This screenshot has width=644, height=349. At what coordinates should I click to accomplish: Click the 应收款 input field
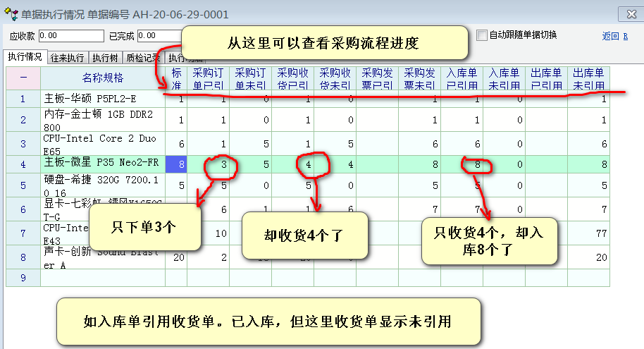pyautogui.click(x=69, y=35)
